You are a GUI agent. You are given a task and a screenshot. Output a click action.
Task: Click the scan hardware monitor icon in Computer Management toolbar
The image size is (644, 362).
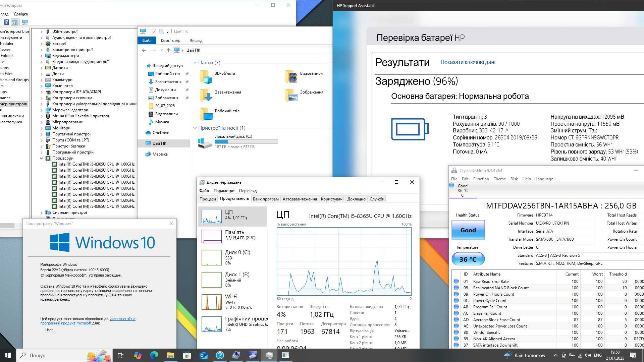pos(25,22)
